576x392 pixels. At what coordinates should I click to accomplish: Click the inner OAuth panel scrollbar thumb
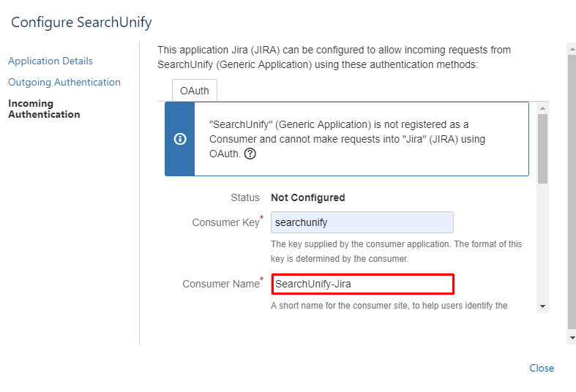(542, 146)
